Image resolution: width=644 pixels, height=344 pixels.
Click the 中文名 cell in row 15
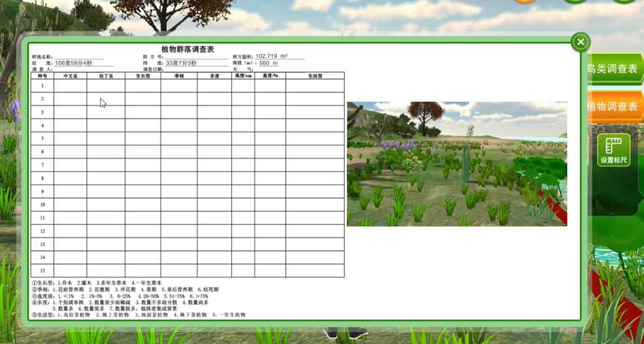click(x=70, y=271)
